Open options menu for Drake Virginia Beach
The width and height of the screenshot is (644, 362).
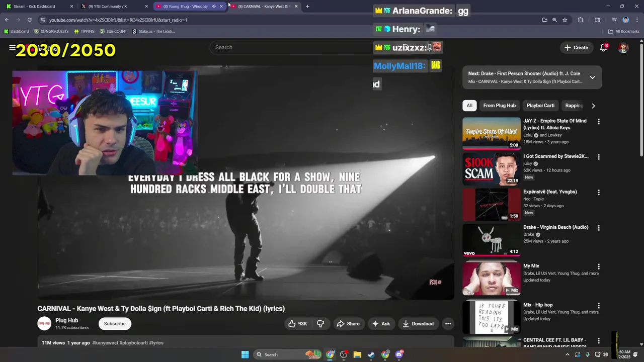599,228
